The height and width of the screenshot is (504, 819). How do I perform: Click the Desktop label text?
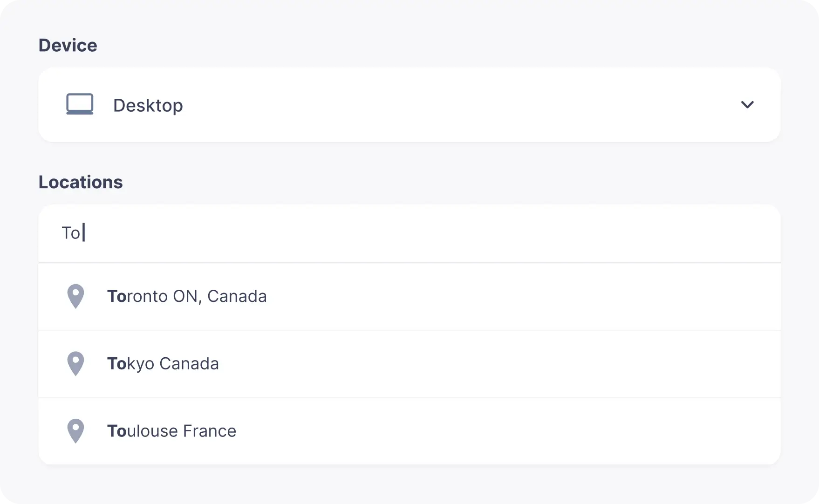point(148,105)
